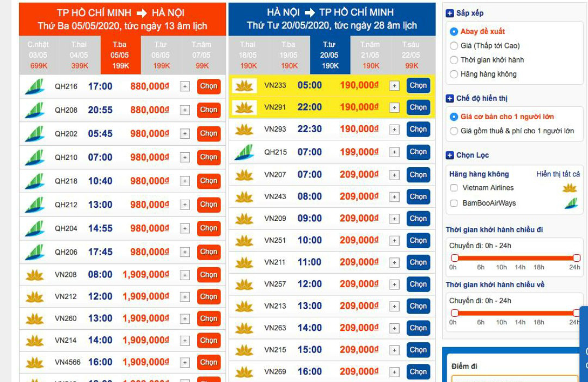
Task: Click Vietnam Airlines lotus logo for VN213
Action: [244, 306]
